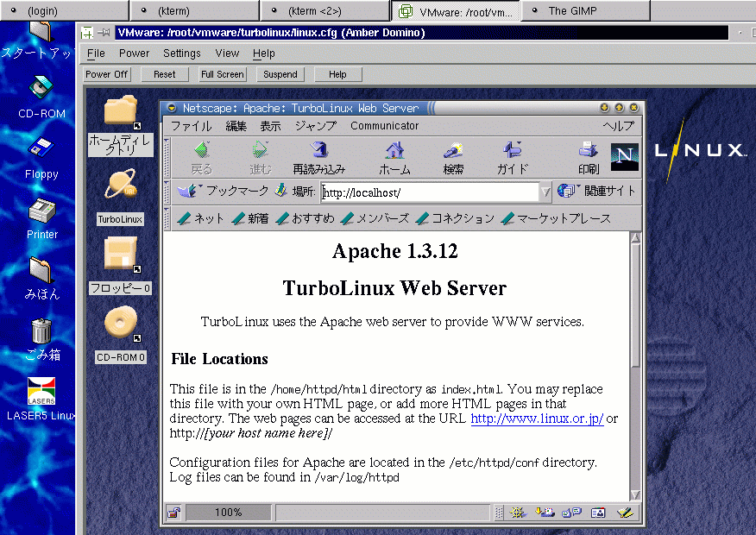
Task: Open Netscape ジャンプ menu
Action: pos(316,126)
